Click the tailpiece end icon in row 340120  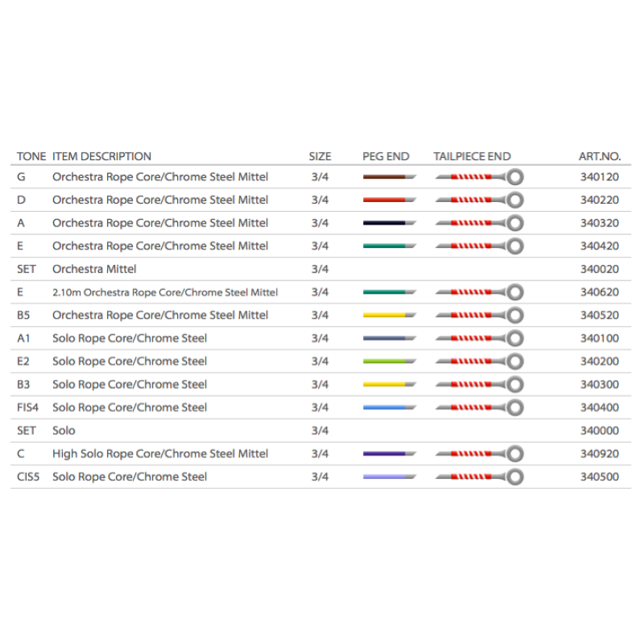tap(479, 177)
